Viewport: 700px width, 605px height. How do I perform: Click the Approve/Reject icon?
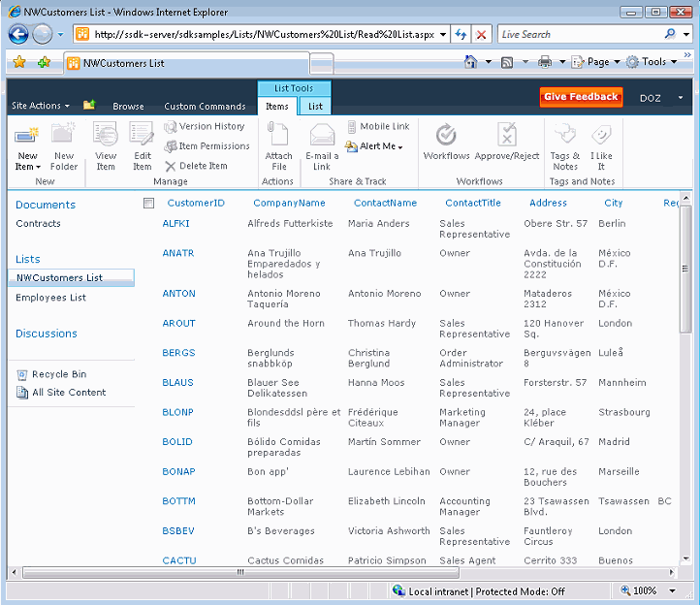click(507, 135)
